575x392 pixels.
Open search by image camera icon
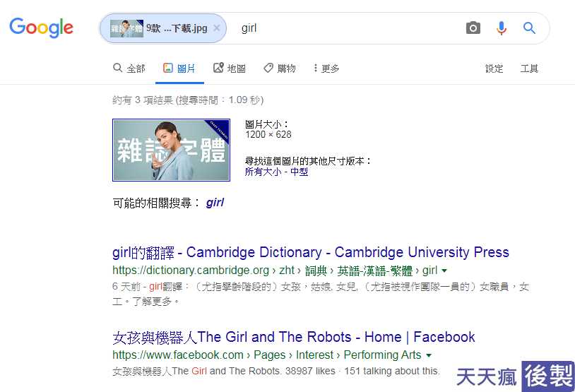pyautogui.click(x=473, y=28)
